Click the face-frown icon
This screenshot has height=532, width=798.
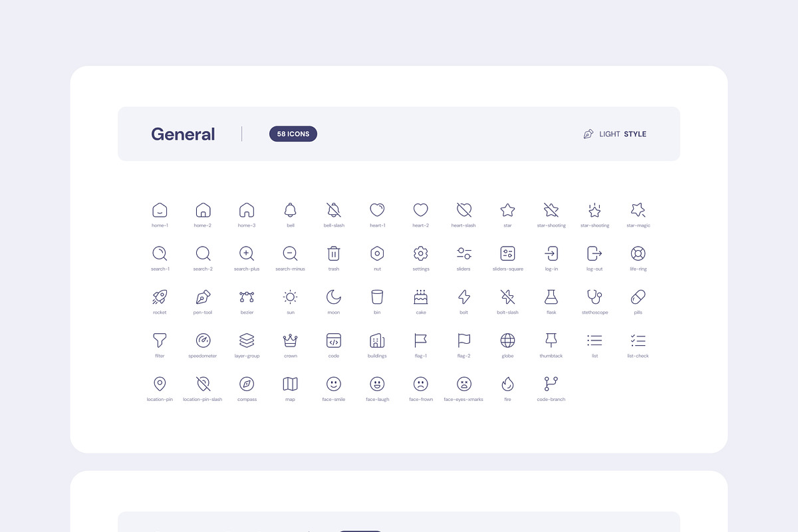point(420,384)
